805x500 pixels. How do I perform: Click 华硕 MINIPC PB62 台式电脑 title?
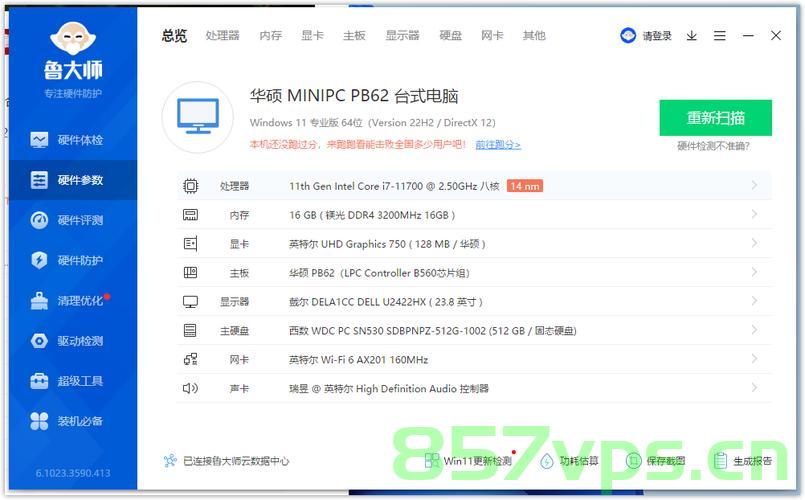tap(354, 96)
